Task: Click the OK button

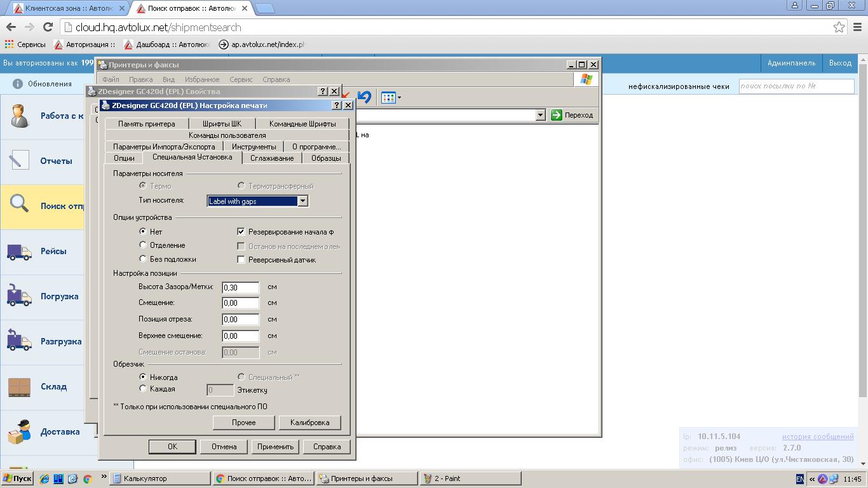Action: pyautogui.click(x=172, y=447)
